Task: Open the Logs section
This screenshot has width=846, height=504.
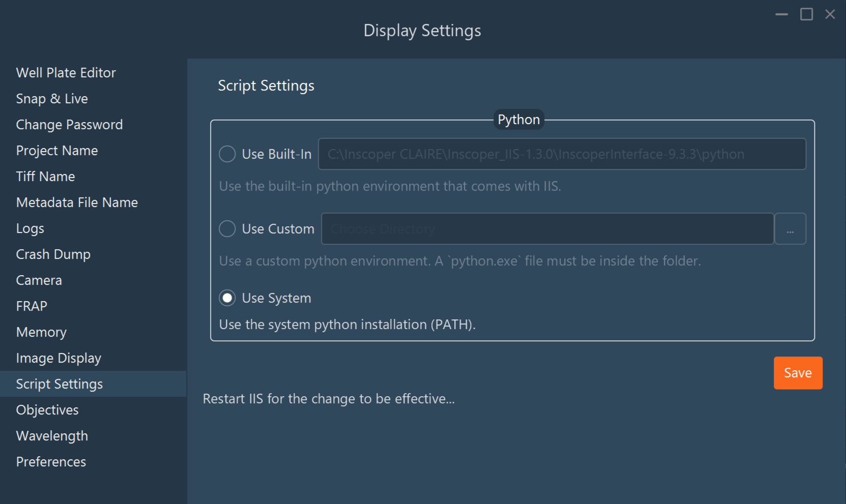Action: pyautogui.click(x=30, y=228)
